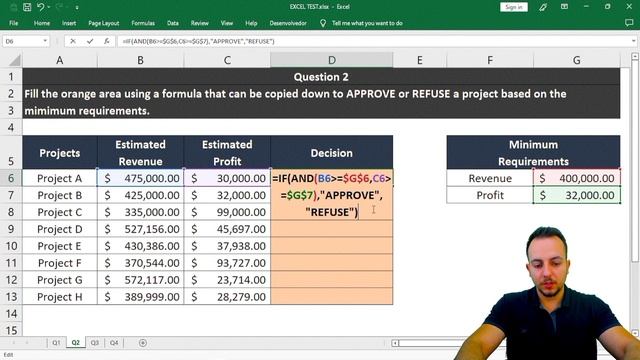This screenshot has width=640, height=360.
Task: Expand the Name Box dropdown arrow
Action: coord(45,41)
